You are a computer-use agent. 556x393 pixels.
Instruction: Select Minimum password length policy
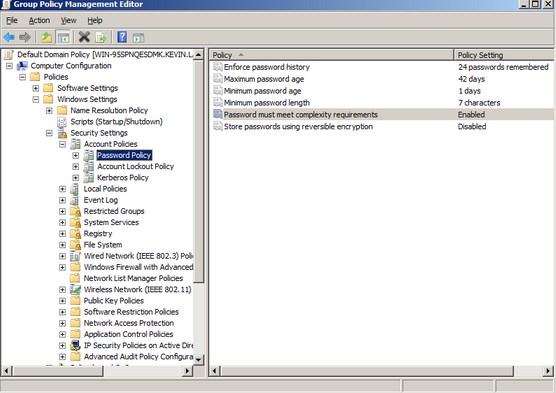tap(267, 103)
